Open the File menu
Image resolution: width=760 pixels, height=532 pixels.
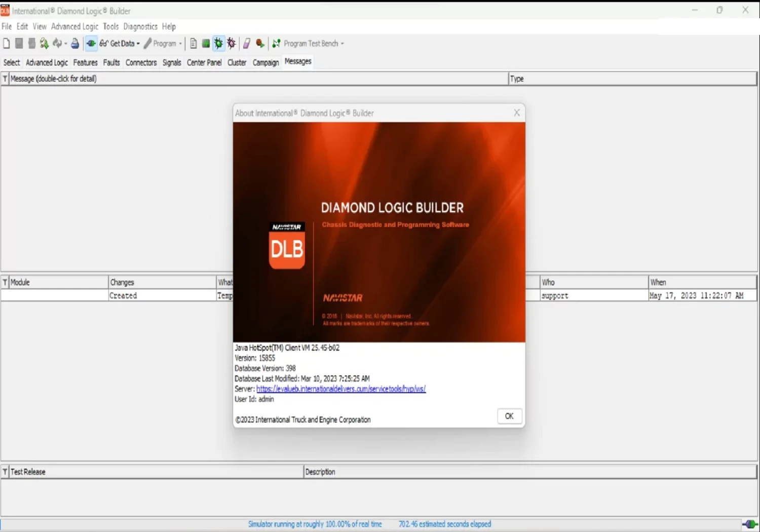pyautogui.click(x=7, y=26)
